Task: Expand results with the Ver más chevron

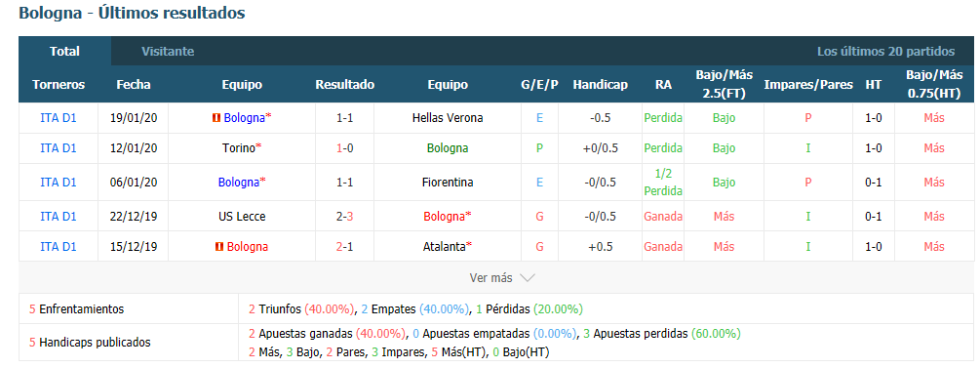Action: click(527, 278)
